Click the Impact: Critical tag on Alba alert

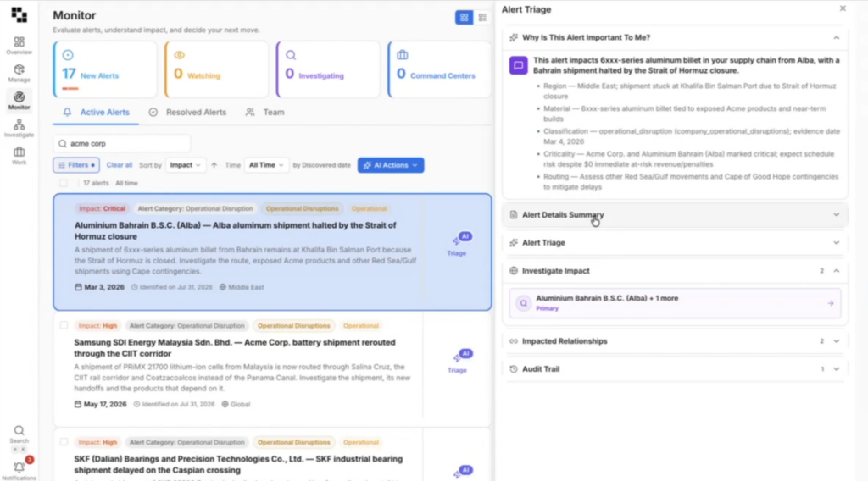pos(102,209)
